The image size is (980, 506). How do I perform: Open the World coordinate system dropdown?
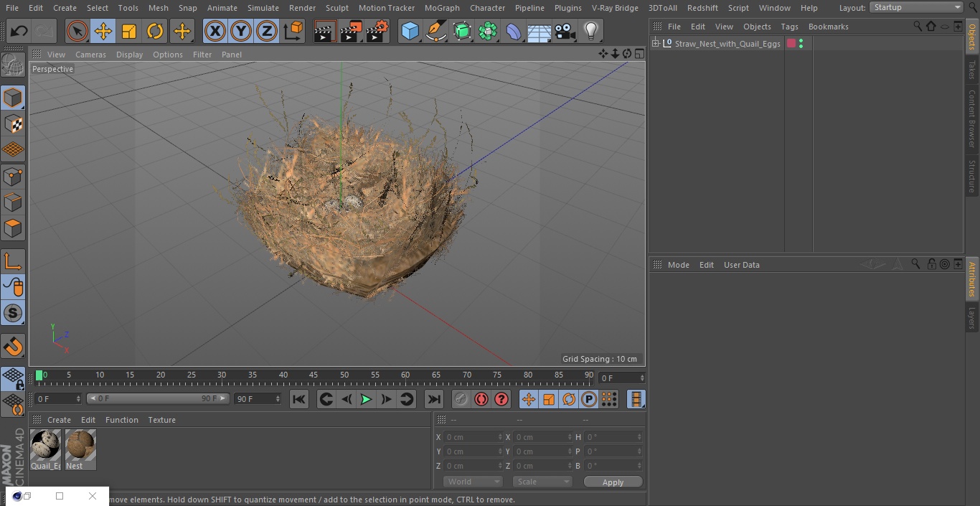(x=472, y=482)
